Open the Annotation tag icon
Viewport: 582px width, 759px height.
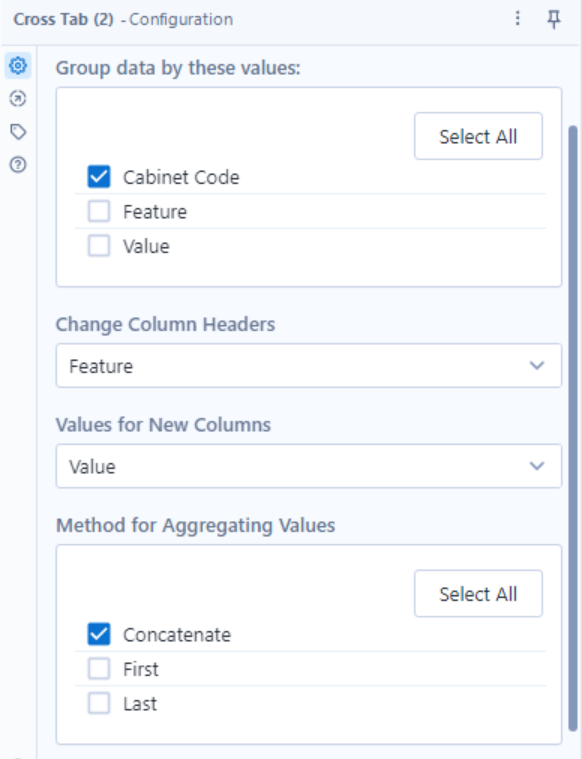18,132
